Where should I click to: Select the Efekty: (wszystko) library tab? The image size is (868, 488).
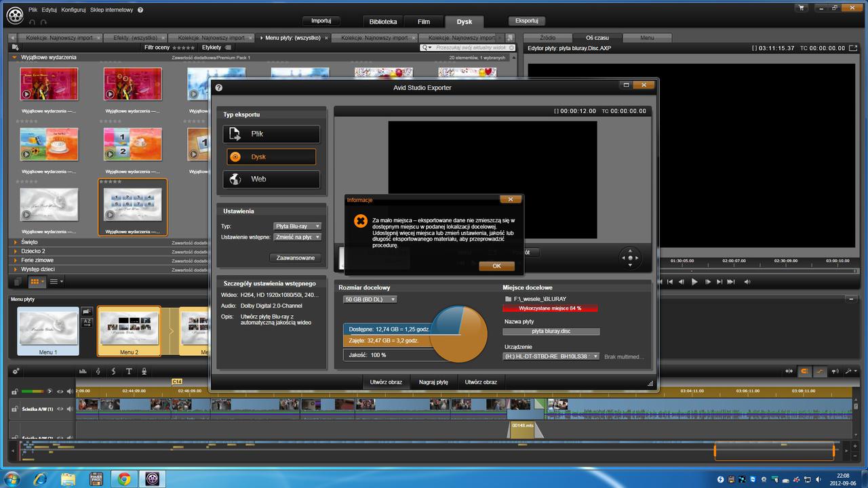click(135, 38)
